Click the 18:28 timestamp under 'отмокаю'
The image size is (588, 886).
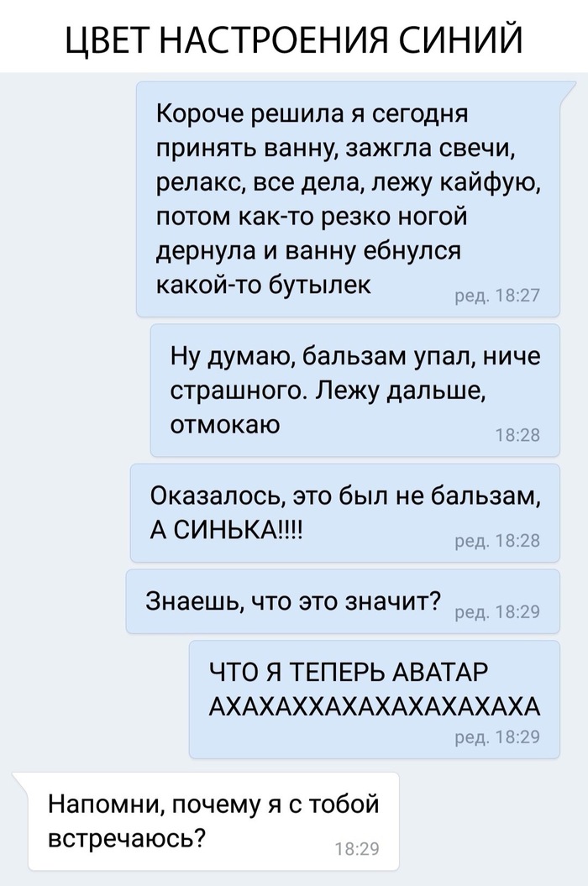pos(517,435)
